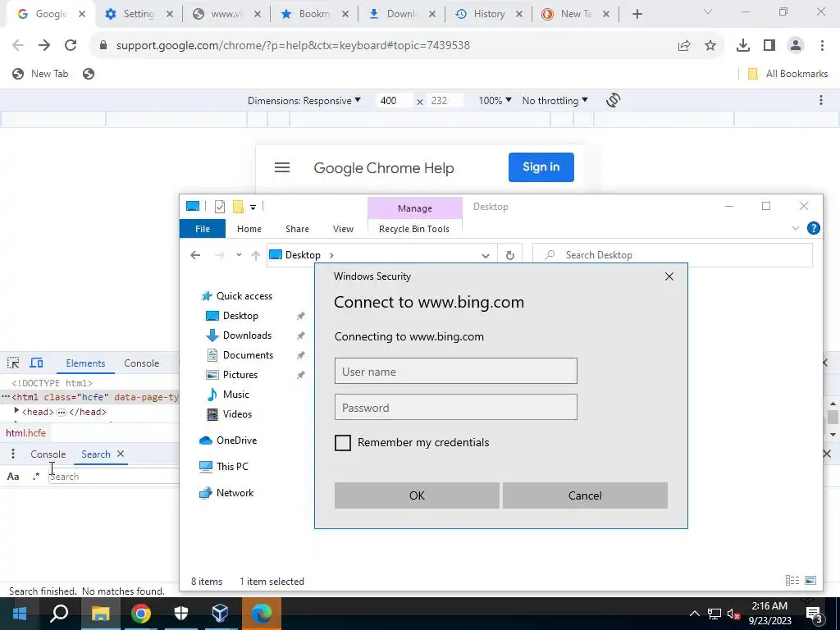Go up one folder level in Explorer
This screenshot has height=630, width=840.
click(x=256, y=256)
